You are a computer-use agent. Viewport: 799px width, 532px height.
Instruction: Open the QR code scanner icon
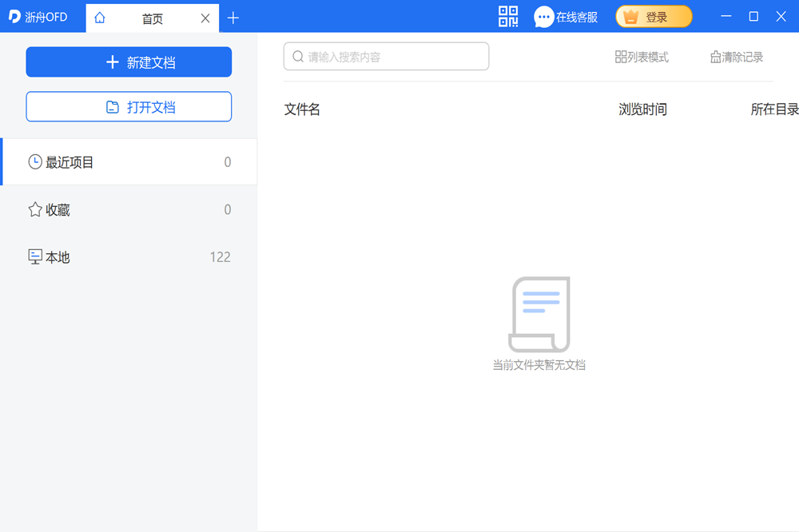(x=508, y=17)
